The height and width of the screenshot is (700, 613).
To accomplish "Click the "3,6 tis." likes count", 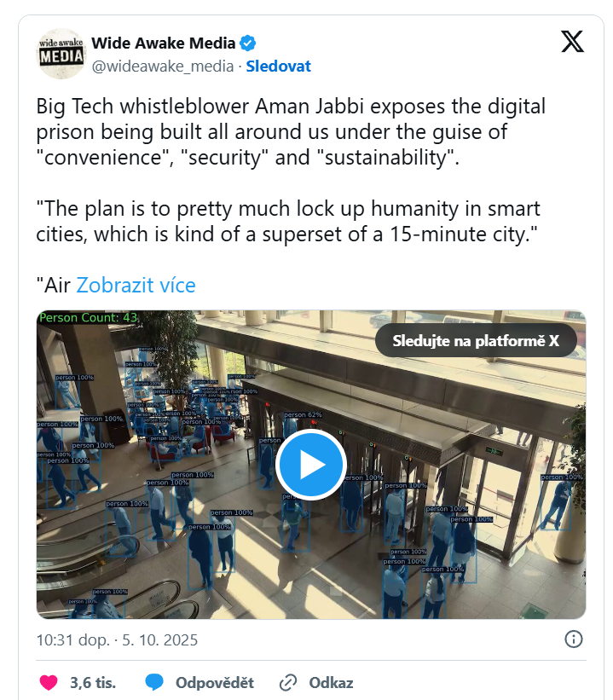I will coord(93,682).
